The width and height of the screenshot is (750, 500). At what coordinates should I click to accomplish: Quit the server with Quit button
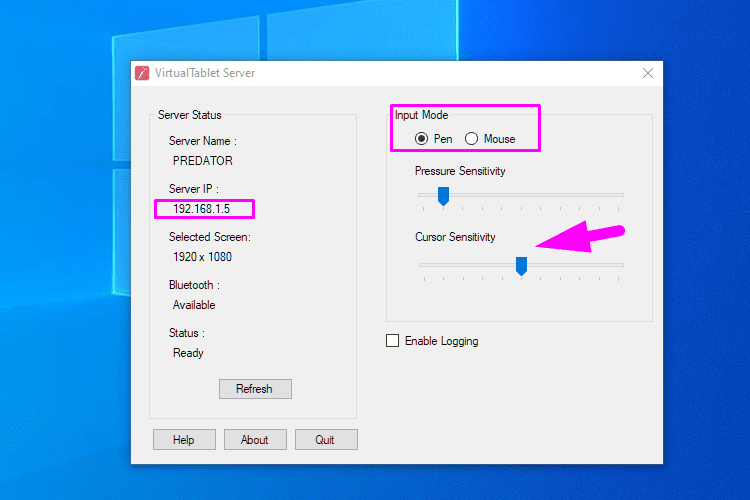coord(326,440)
